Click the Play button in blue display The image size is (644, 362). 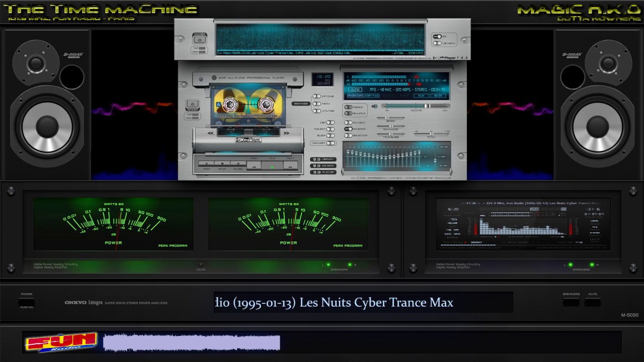point(421,96)
